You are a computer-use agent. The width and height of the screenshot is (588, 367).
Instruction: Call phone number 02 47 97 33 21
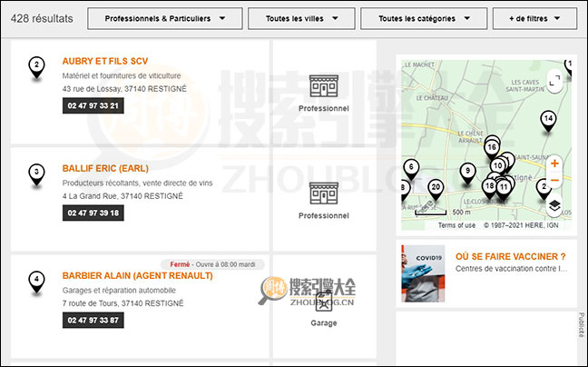pyautogui.click(x=92, y=105)
